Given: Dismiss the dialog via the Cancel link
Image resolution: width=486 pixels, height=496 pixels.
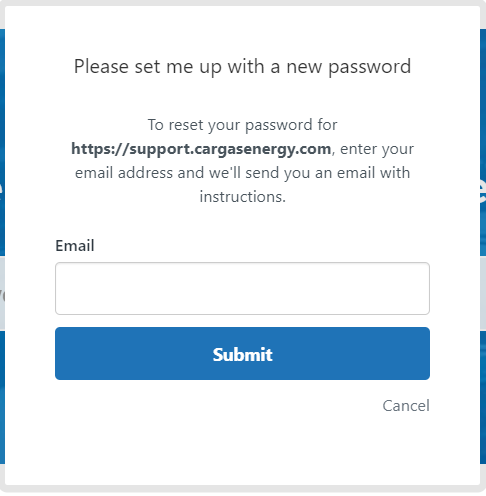Looking at the screenshot, I should pyautogui.click(x=406, y=406).
